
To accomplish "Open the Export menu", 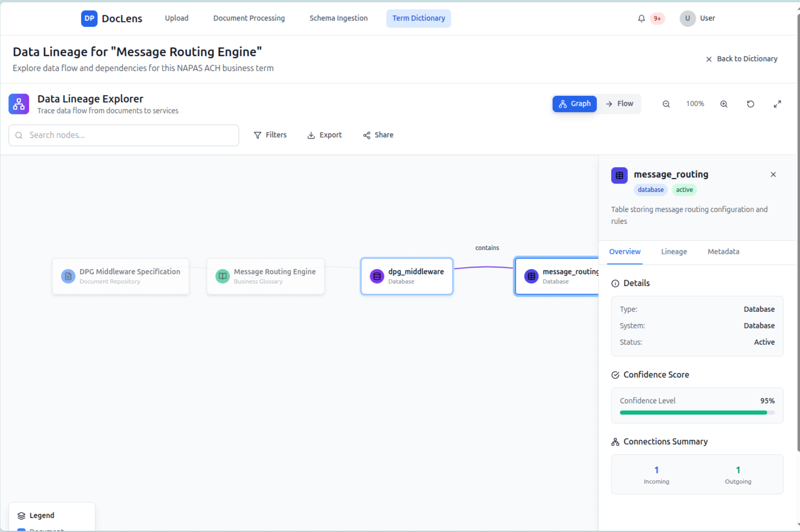I will 324,135.
